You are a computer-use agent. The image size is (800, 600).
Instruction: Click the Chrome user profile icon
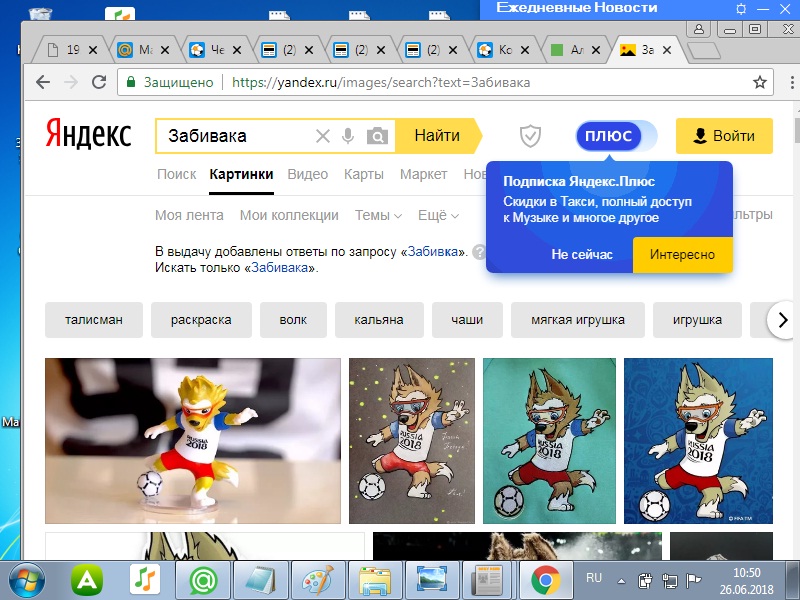click(698, 29)
